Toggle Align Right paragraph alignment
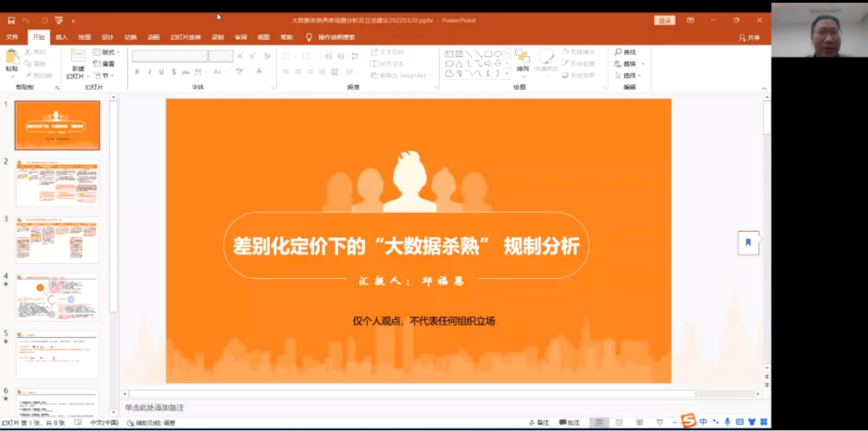The height and width of the screenshot is (431, 868). [309, 72]
